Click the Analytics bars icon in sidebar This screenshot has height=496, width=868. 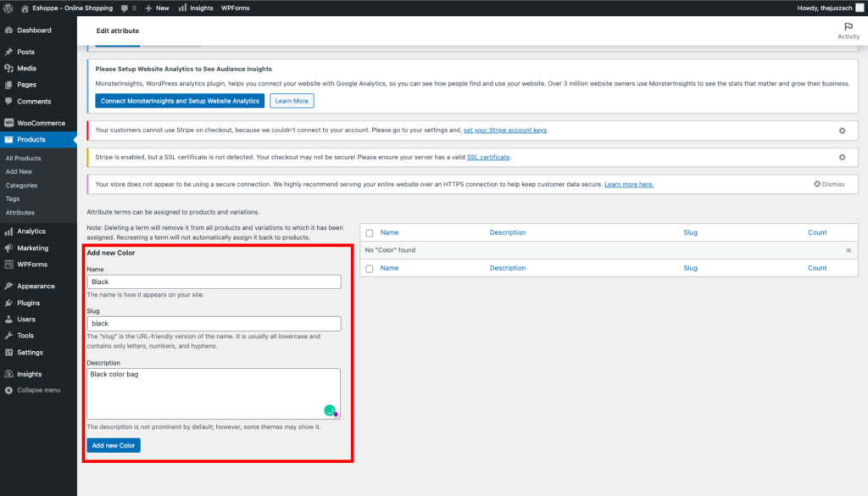(8, 231)
